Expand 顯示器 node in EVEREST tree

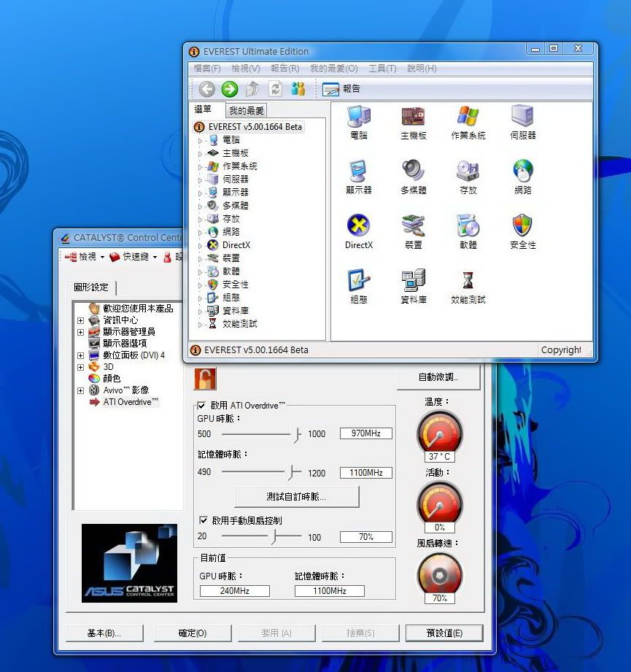point(200,193)
